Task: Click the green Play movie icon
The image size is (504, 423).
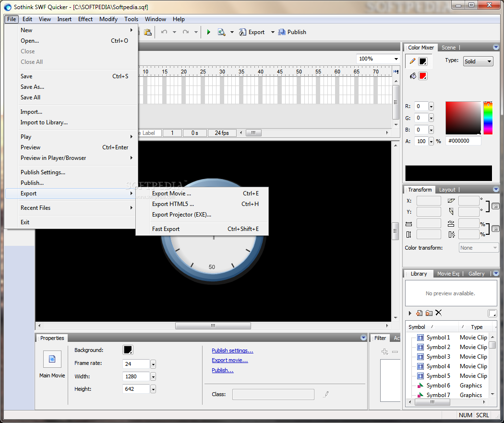Action: [x=208, y=32]
